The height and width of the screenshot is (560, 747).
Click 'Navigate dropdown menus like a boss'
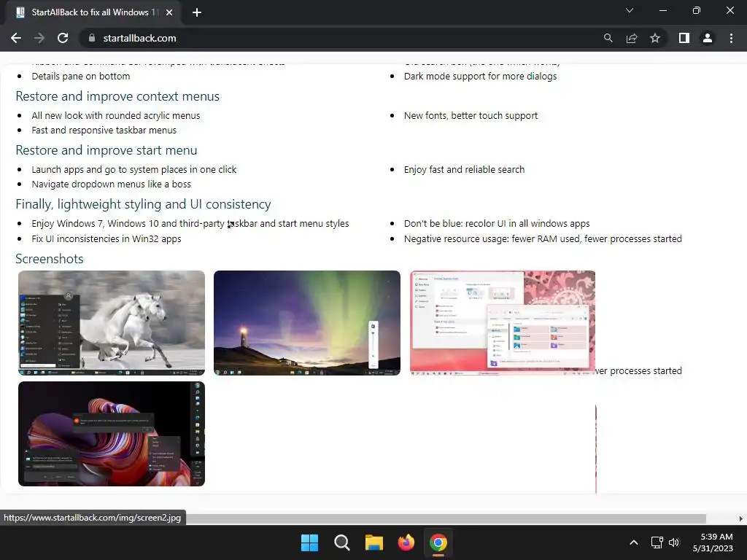[111, 184]
